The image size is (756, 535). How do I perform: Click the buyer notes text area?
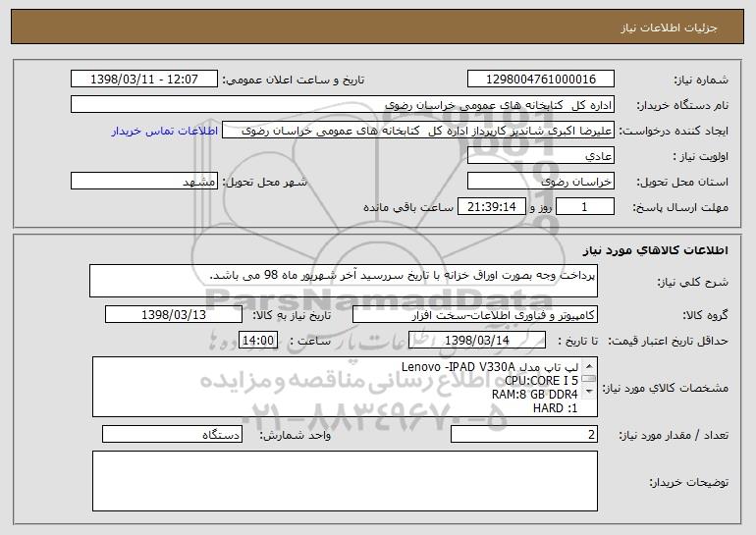[x=345, y=481]
